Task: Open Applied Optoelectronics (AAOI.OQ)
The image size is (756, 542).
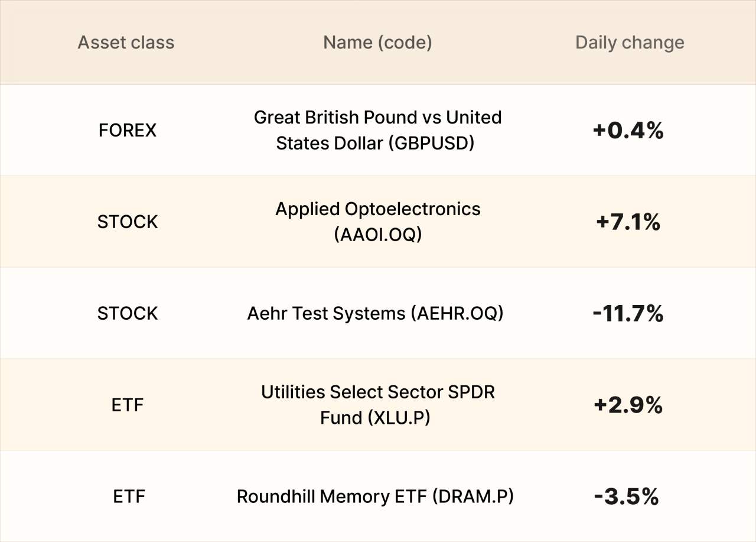Action: click(377, 222)
